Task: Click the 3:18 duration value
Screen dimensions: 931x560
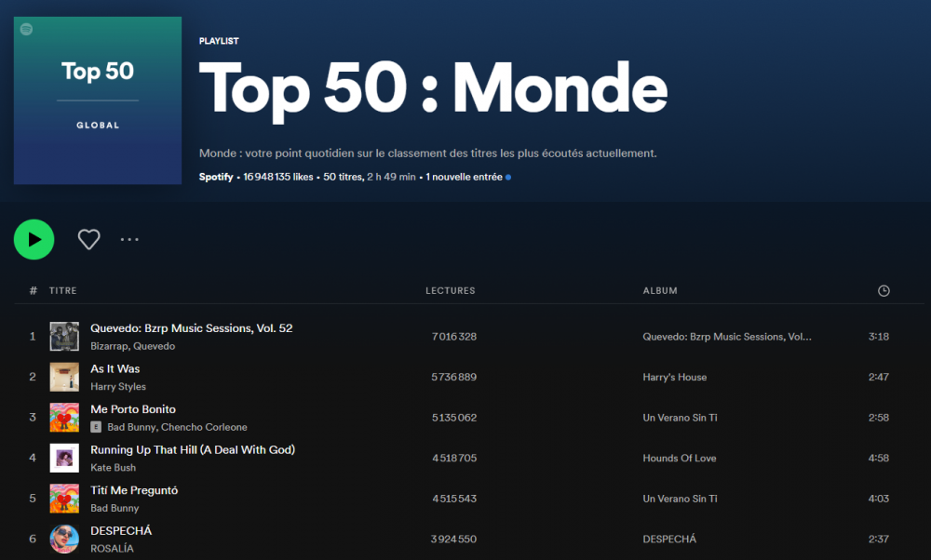Action: pyautogui.click(x=879, y=337)
